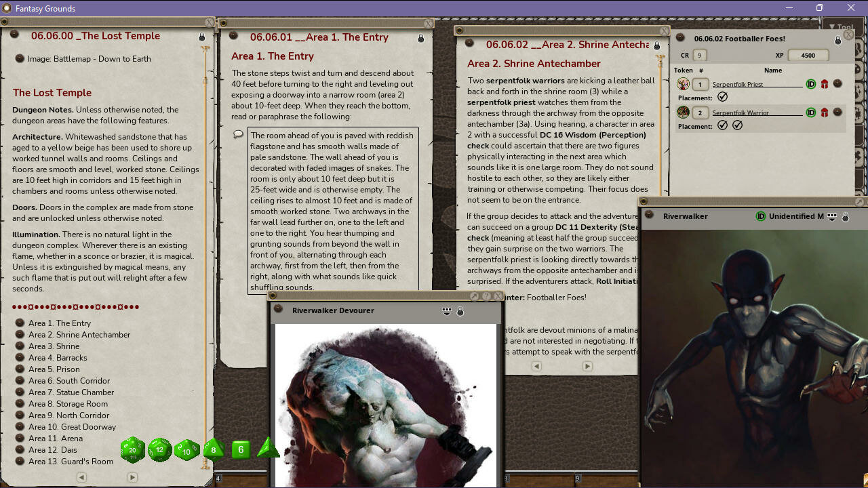Open the header dropdown on Riverwalker Devourer window

pyautogui.click(x=446, y=310)
